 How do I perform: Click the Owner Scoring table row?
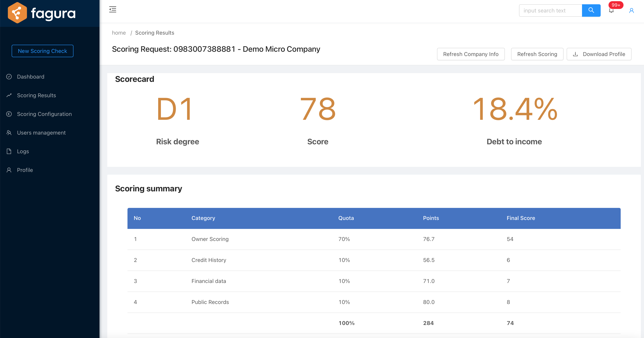coord(374,239)
